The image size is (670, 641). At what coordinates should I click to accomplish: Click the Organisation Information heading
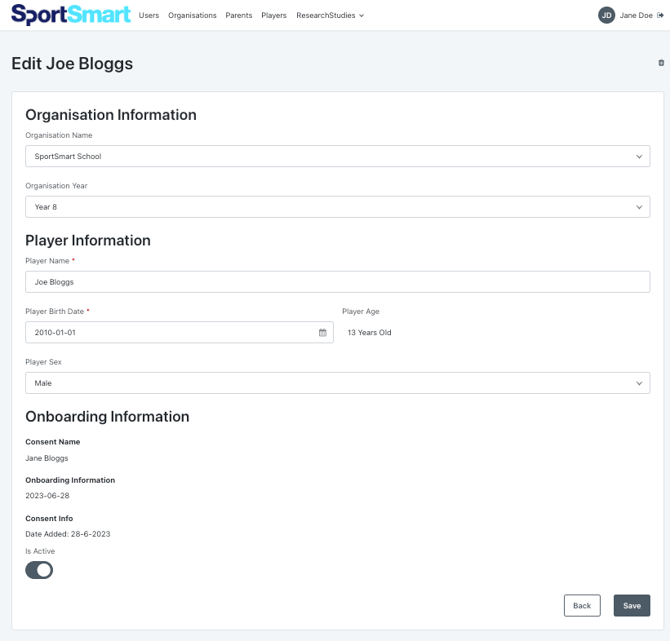point(111,115)
